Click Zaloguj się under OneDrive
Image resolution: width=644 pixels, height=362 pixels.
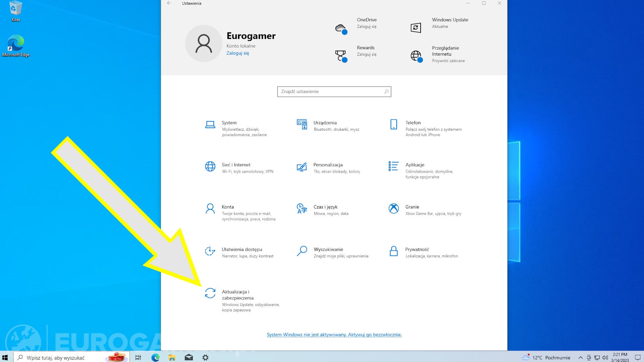tap(367, 26)
